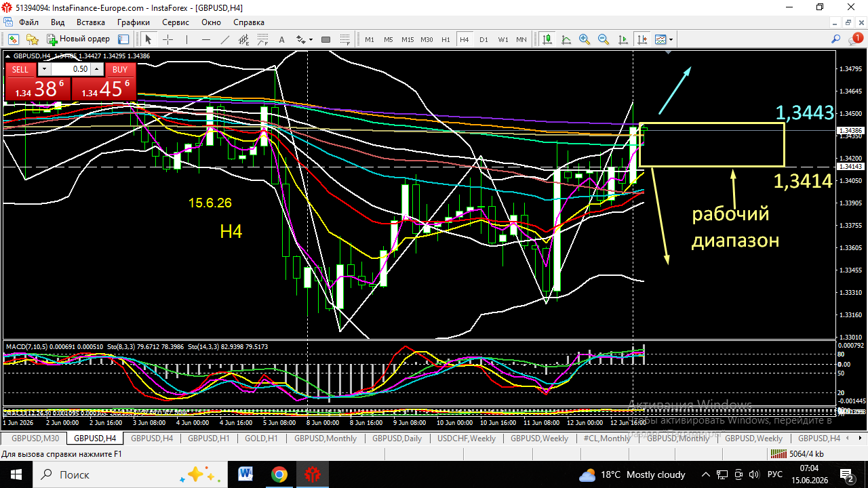Open the panel list icon next to Новый ордер
Screen dimensions: 868x488
(x=123, y=39)
